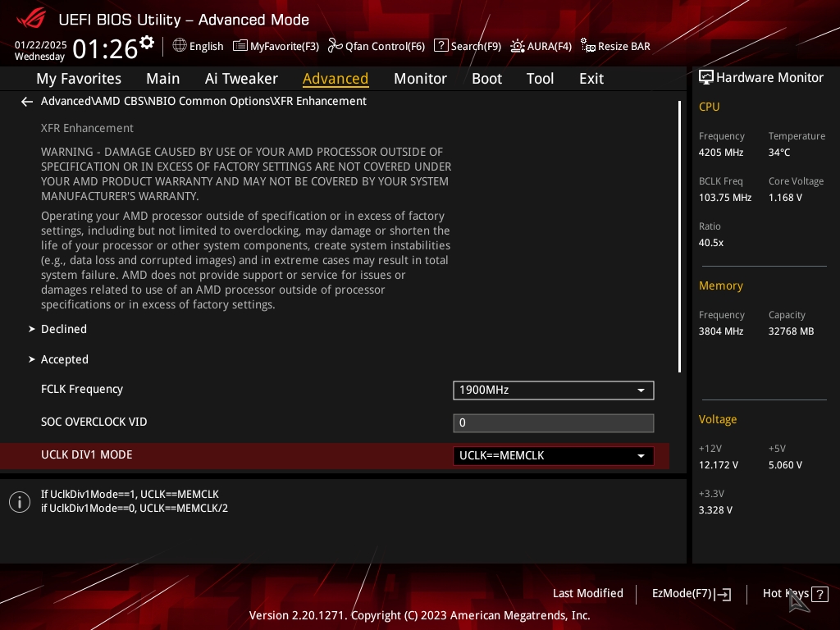This screenshot has height=630, width=840.
Task: Open AURA(F4) lighting settings
Action: 541,46
